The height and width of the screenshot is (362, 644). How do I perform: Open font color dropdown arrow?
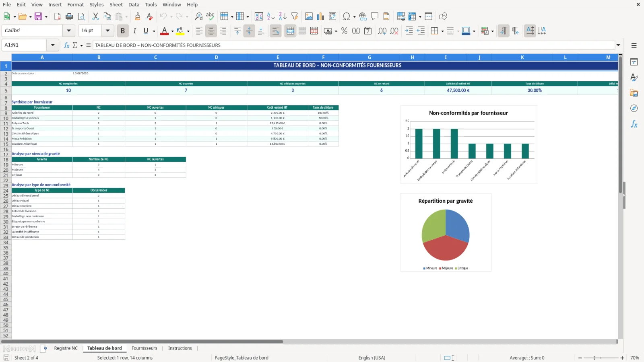tap(172, 31)
